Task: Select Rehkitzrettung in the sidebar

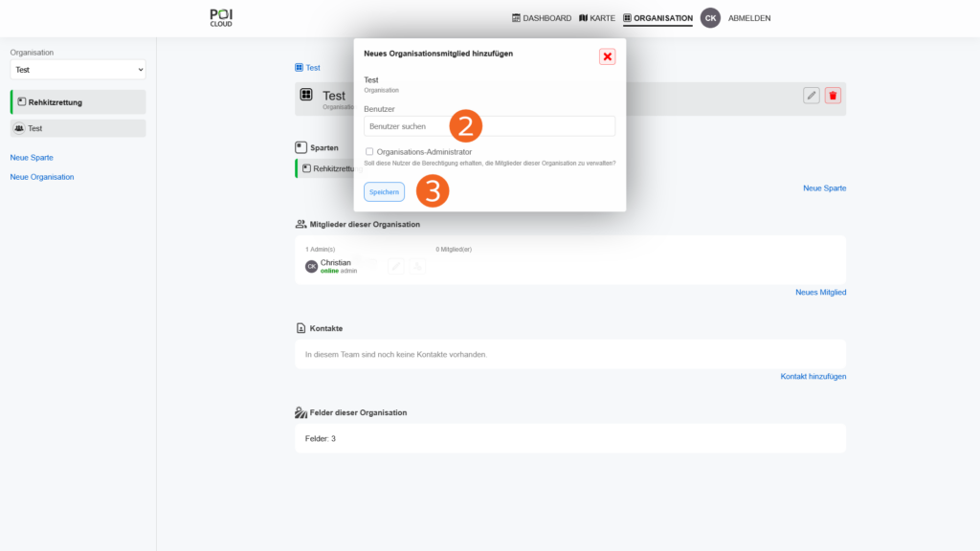Action: (78, 101)
